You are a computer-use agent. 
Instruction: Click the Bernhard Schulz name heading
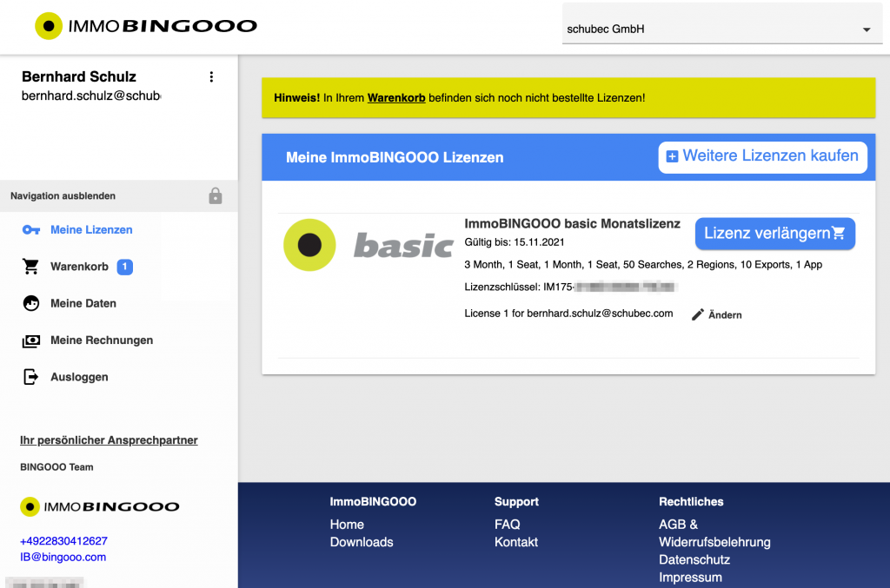tap(79, 76)
